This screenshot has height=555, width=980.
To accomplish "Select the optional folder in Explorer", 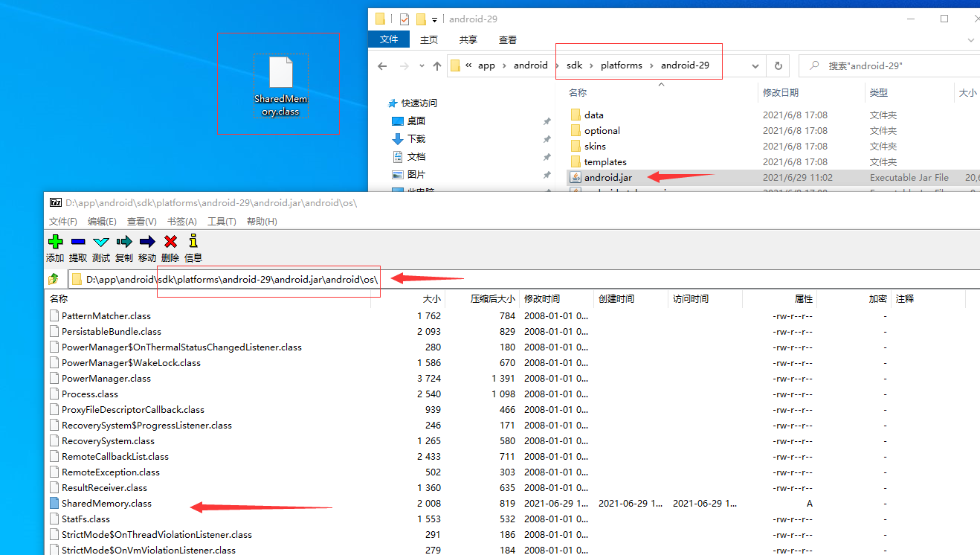I will 602,130.
